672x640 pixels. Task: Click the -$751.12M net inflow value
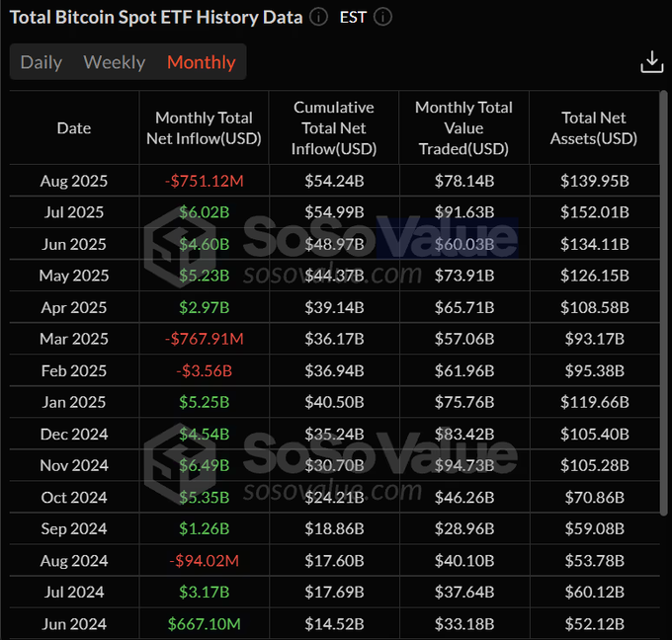(x=204, y=181)
